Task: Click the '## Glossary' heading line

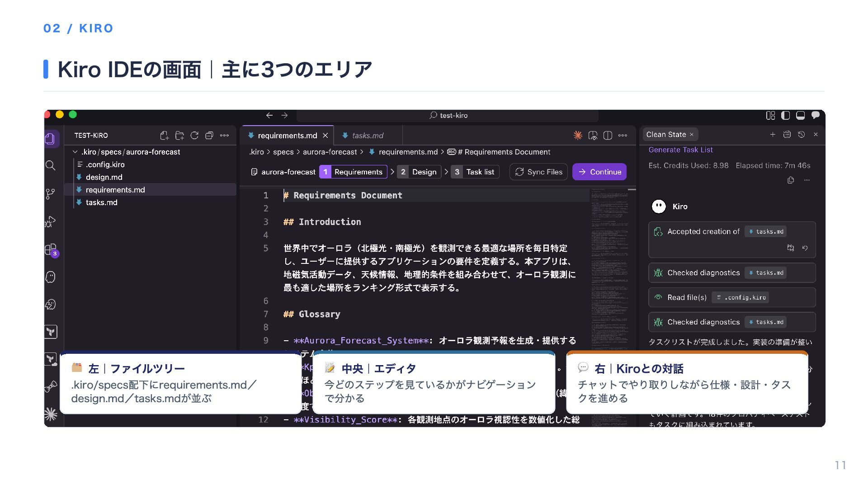Action: pos(312,314)
